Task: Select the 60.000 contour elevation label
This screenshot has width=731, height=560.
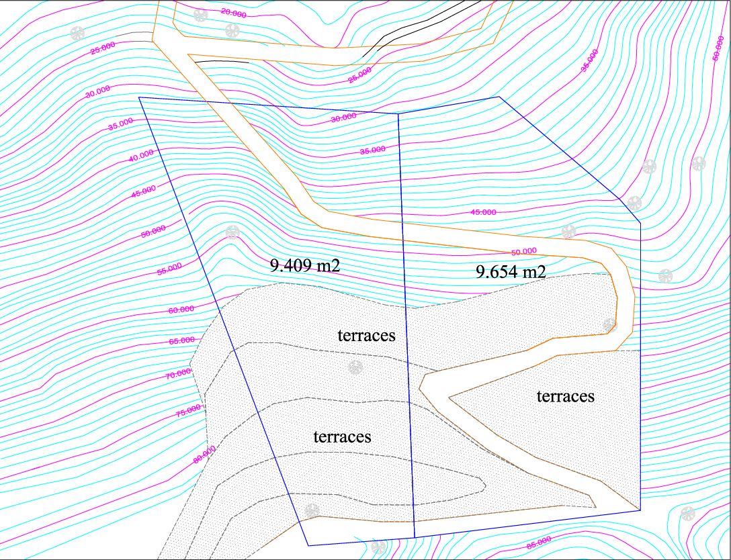Action: pos(181,310)
